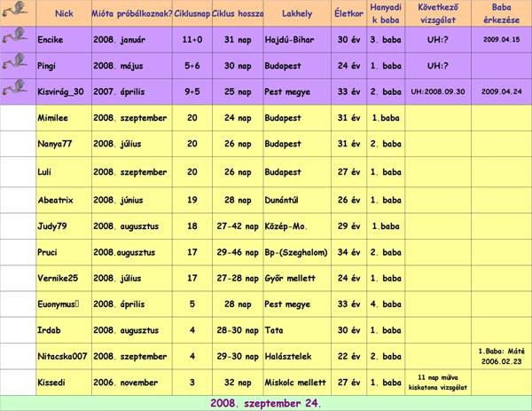The image size is (532, 411).
Task: Click the stork icon in the header row
Action: tap(17, 13)
